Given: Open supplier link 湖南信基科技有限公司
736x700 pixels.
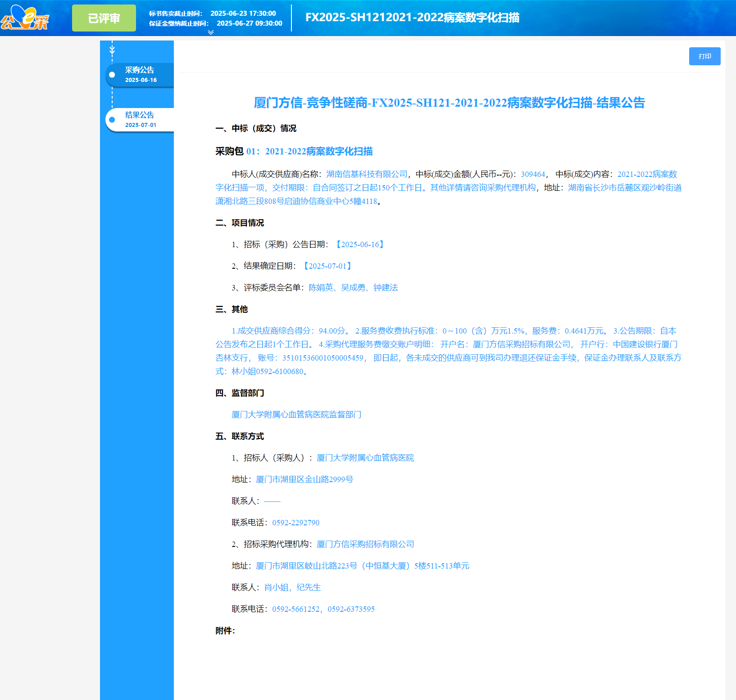Looking at the screenshot, I should click(x=367, y=175).
